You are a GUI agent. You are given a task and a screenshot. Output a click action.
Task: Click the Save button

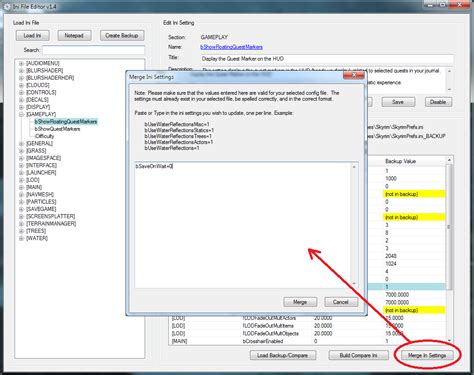point(398,102)
